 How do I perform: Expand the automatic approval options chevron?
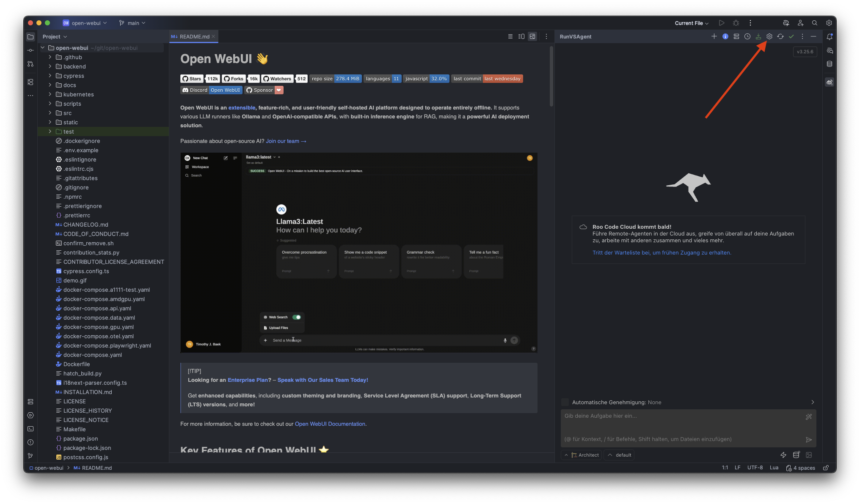(812, 402)
